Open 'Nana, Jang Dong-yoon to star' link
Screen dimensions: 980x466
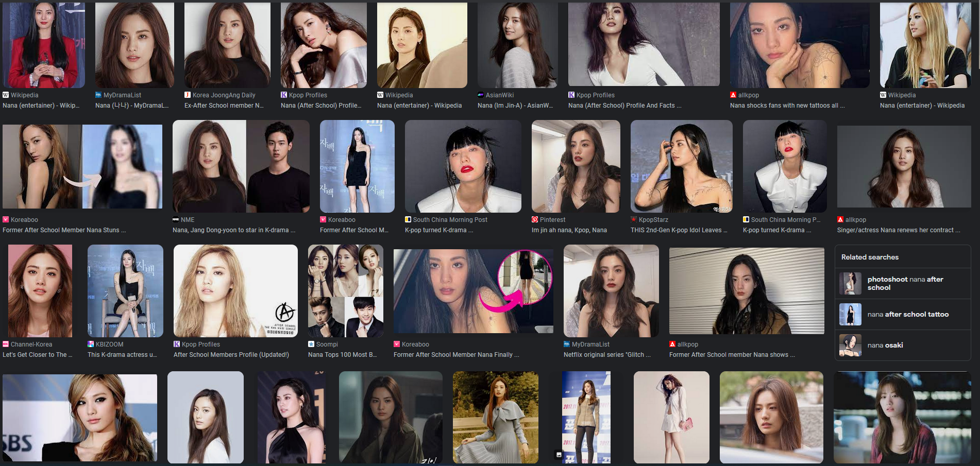pyautogui.click(x=233, y=230)
